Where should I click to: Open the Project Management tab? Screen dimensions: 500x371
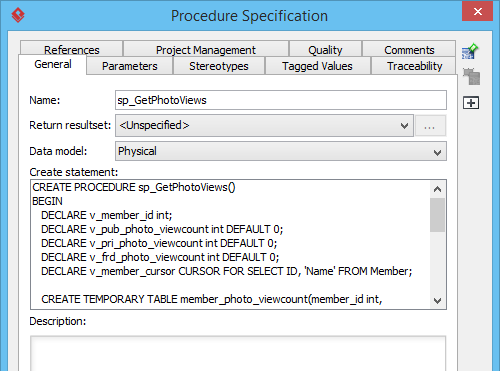pos(206,49)
